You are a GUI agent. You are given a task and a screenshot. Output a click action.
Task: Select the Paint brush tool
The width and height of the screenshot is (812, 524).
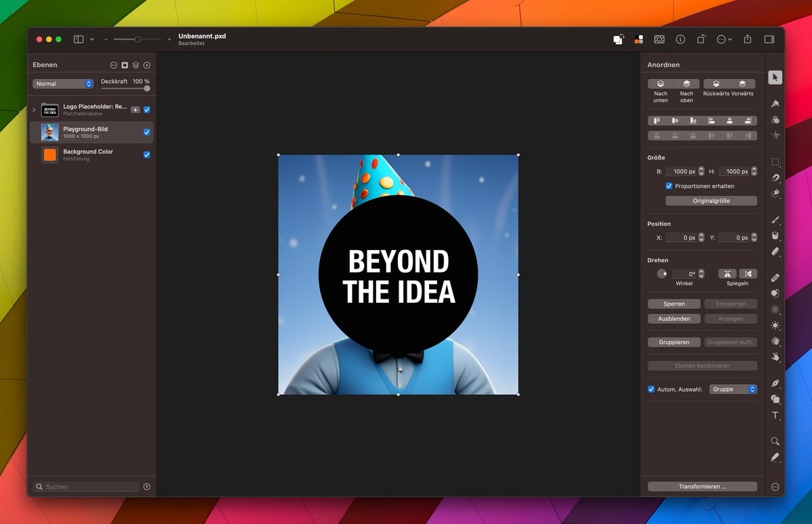pyautogui.click(x=775, y=220)
